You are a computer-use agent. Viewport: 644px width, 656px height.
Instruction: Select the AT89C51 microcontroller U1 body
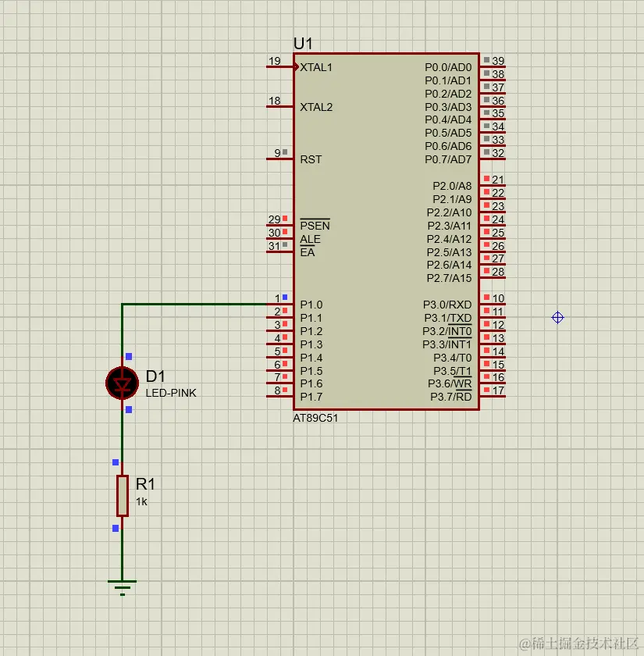tap(386, 231)
